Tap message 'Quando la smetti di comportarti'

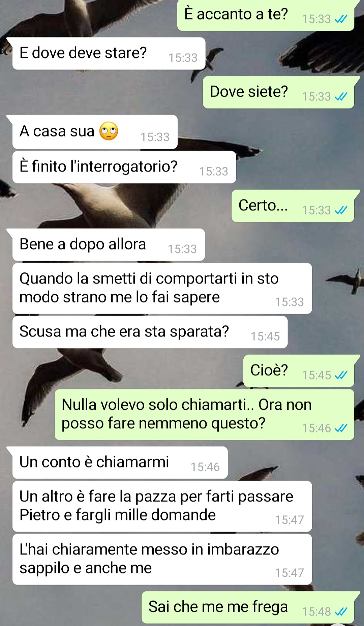pyautogui.click(x=162, y=289)
